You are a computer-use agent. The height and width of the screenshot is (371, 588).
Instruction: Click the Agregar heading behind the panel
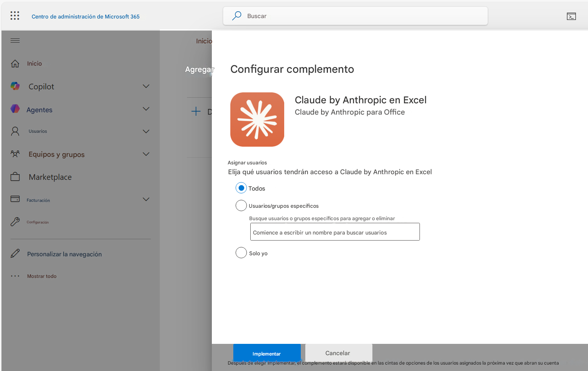click(x=199, y=69)
